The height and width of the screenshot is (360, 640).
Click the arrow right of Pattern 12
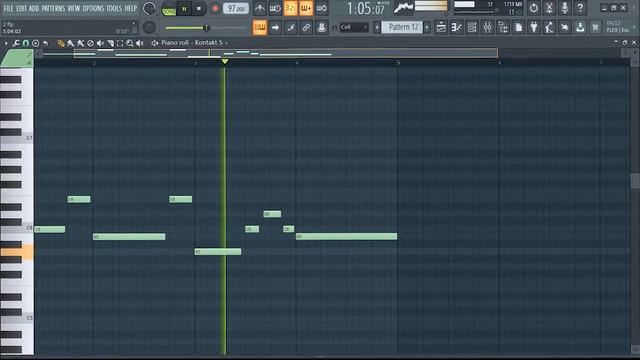[x=427, y=27]
